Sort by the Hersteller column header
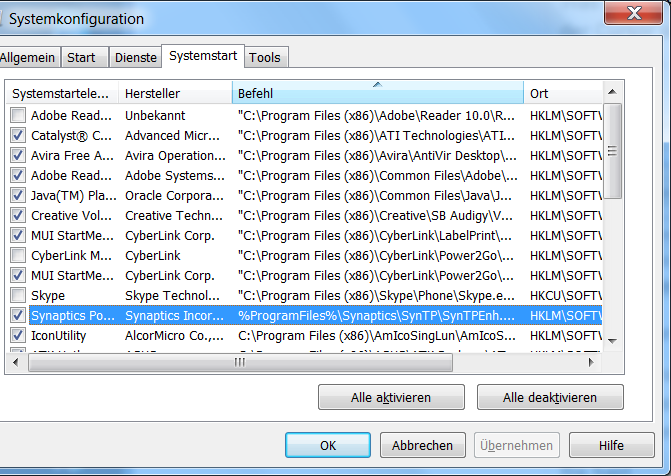Image resolution: width=671 pixels, height=476 pixels. click(175, 93)
